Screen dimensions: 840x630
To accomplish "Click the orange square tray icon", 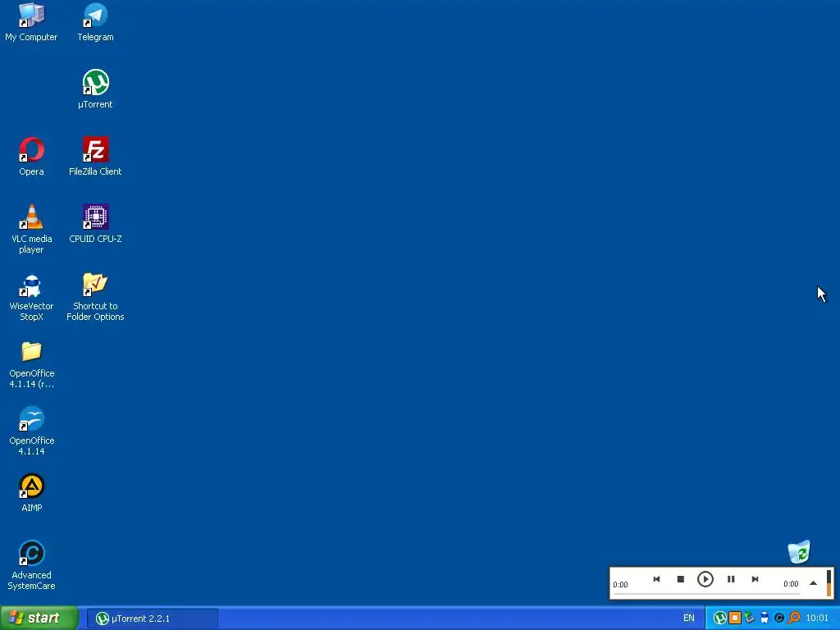I will click(735, 619).
